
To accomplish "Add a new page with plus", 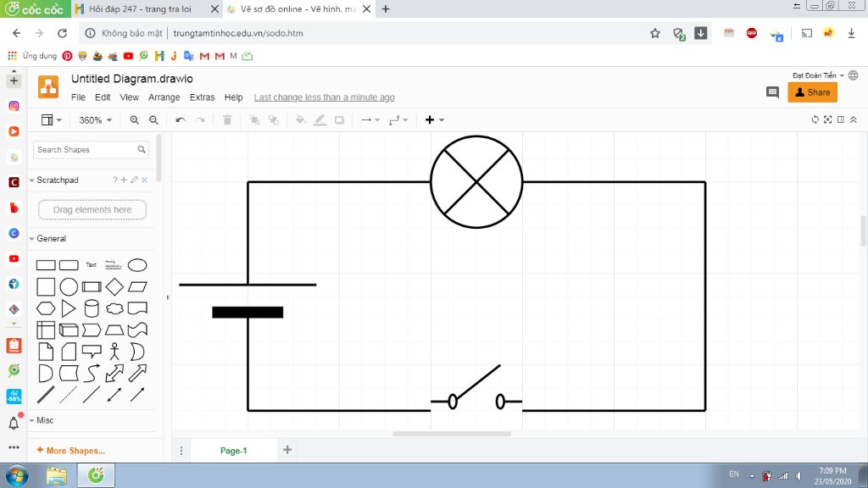I will point(287,450).
